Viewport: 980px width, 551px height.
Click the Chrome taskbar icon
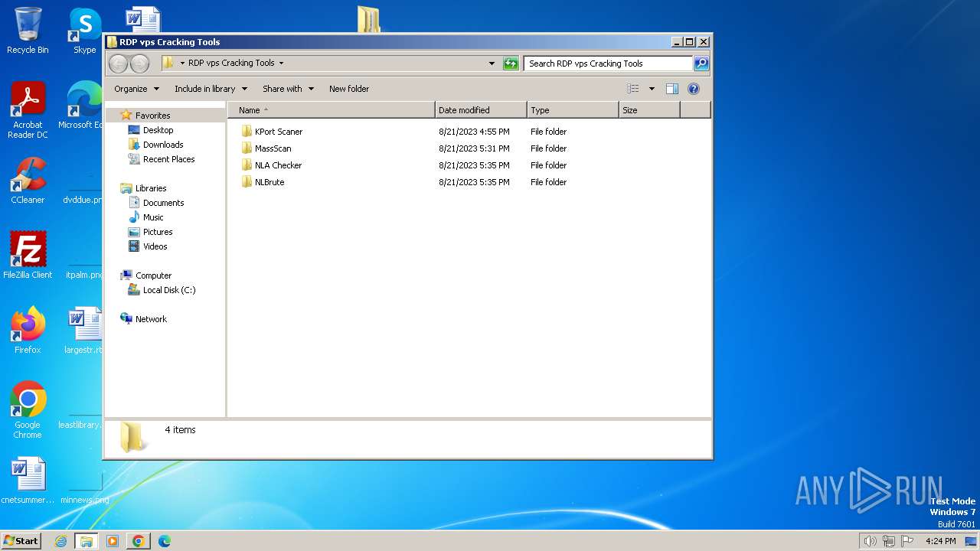[x=138, y=541]
